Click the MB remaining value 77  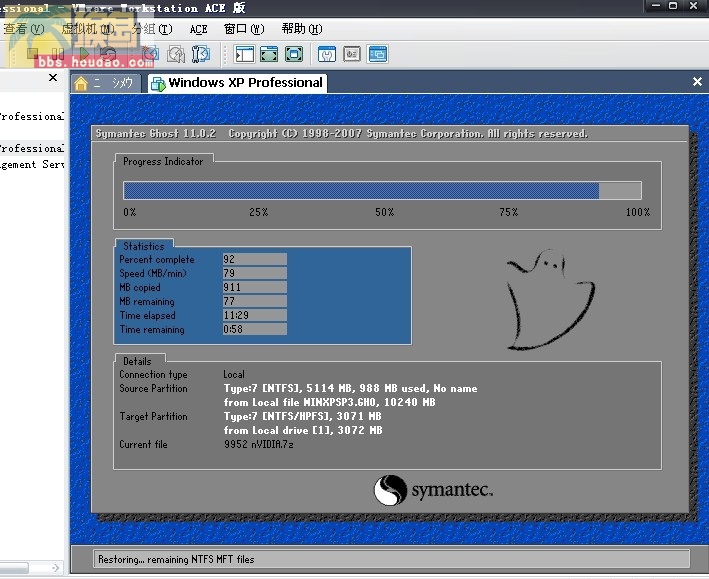255,301
